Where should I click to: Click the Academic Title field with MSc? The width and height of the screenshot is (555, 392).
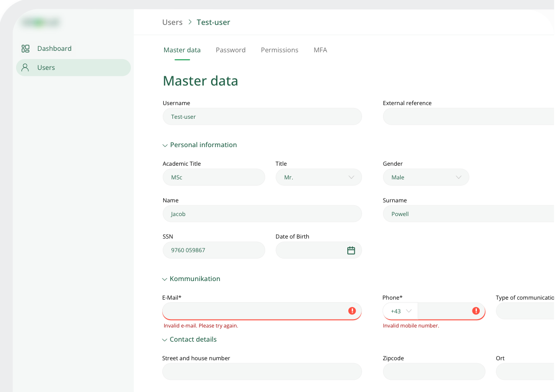pyautogui.click(x=214, y=177)
